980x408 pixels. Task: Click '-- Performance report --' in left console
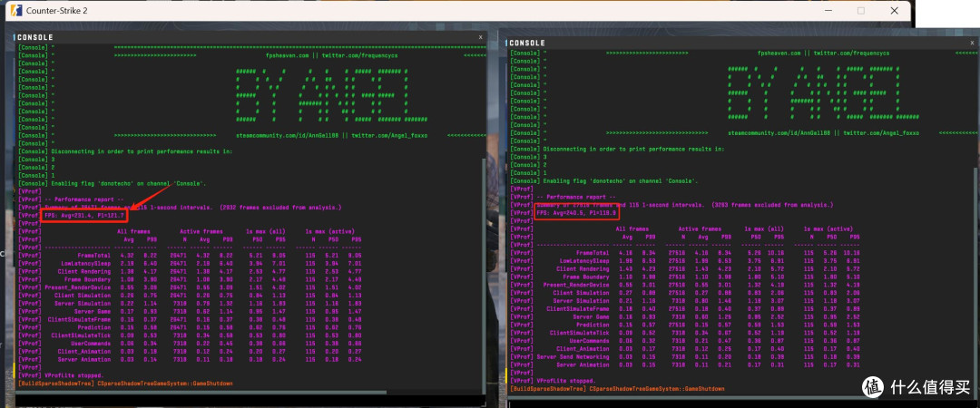coord(83,199)
